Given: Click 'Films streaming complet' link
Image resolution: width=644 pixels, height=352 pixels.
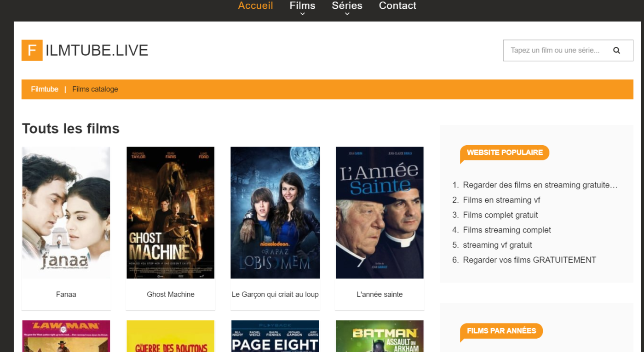Looking at the screenshot, I should click(507, 230).
